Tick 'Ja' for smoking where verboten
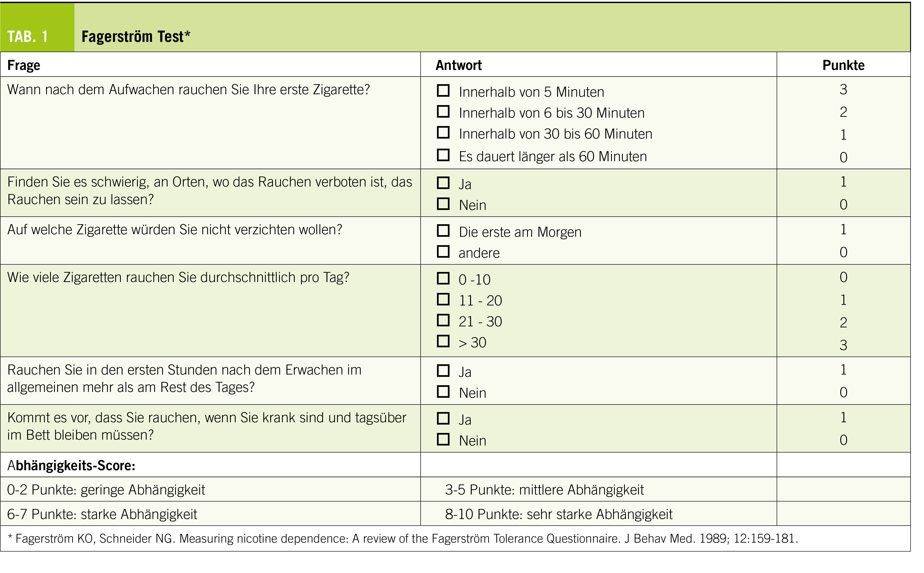This screenshot has height=573, width=924. pos(443,183)
